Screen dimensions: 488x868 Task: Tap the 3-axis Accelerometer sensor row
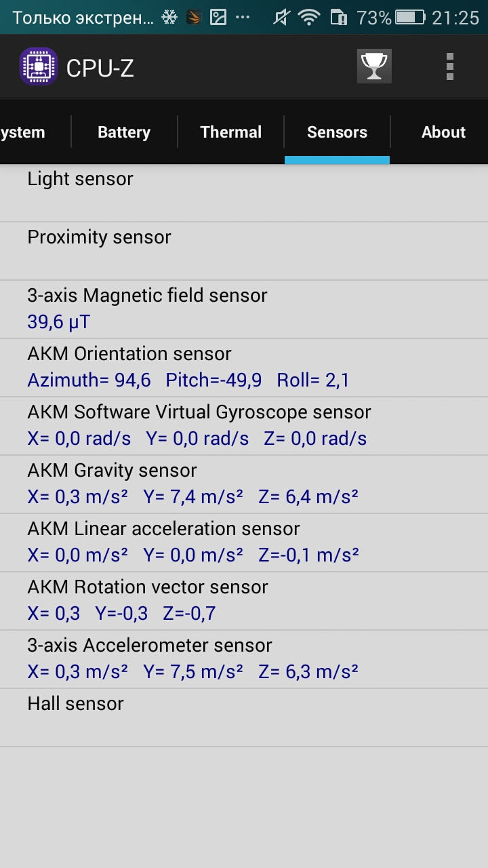(244, 659)
